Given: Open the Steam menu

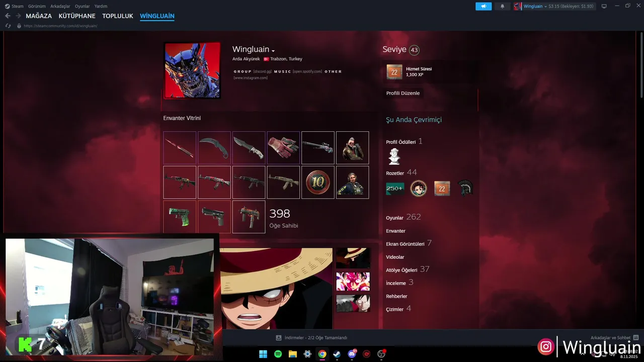Looking at the screenshot, I should pos(15,6).
